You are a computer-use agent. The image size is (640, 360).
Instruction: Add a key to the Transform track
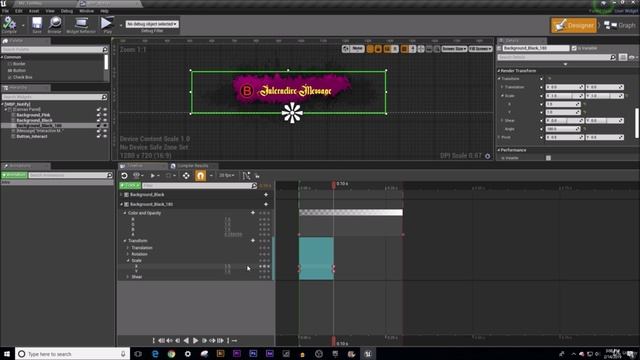253,241
